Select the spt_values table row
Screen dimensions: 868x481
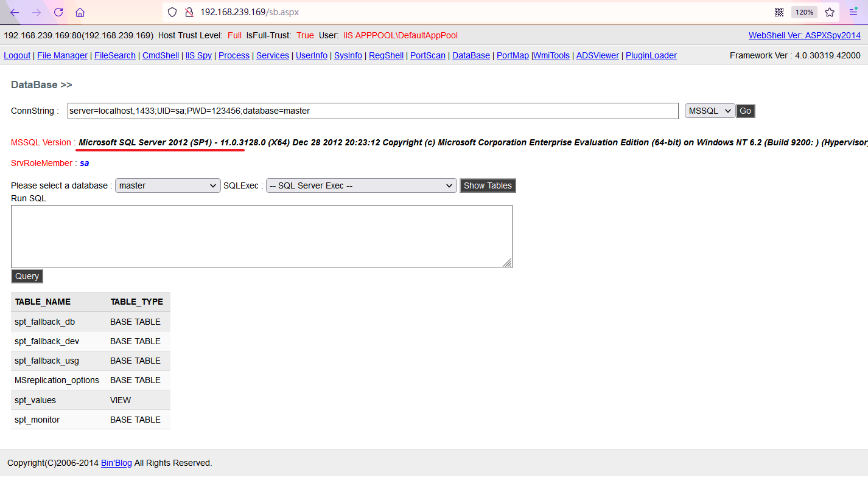point(91,400)
